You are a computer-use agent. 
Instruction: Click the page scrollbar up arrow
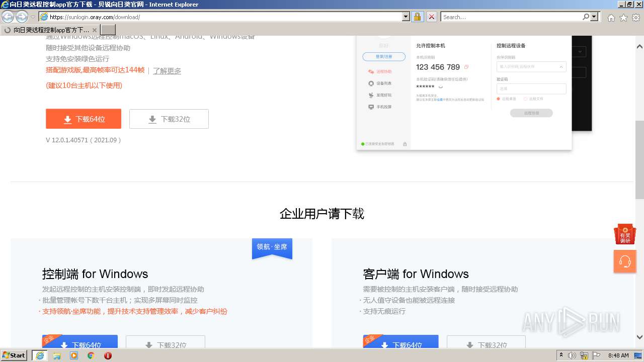[x=639, y=47]
